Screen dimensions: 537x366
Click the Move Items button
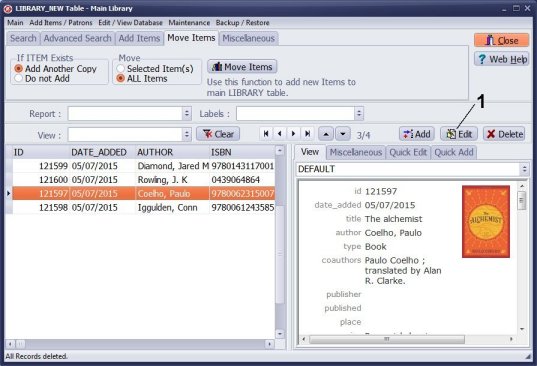click(242, 67)
